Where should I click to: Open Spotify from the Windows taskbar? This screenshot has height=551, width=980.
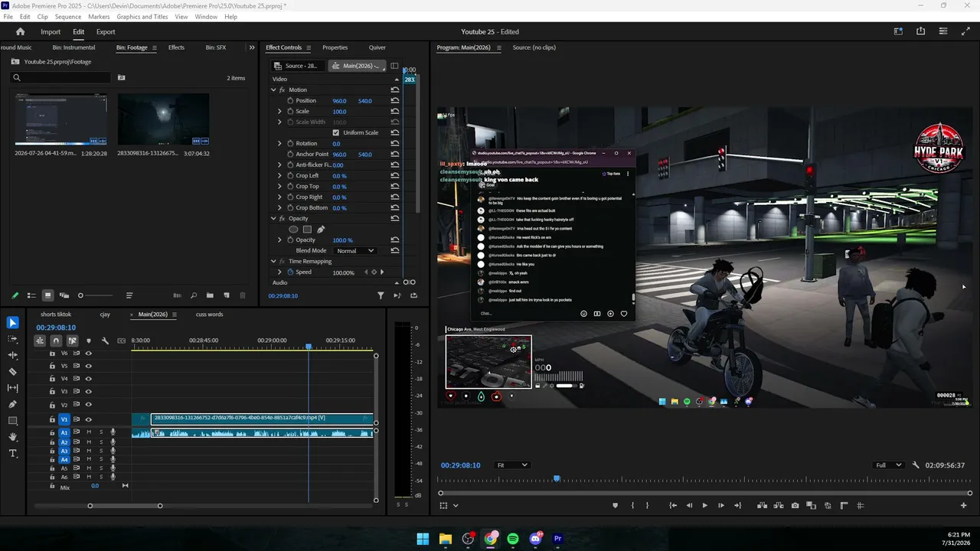[513, 539]
